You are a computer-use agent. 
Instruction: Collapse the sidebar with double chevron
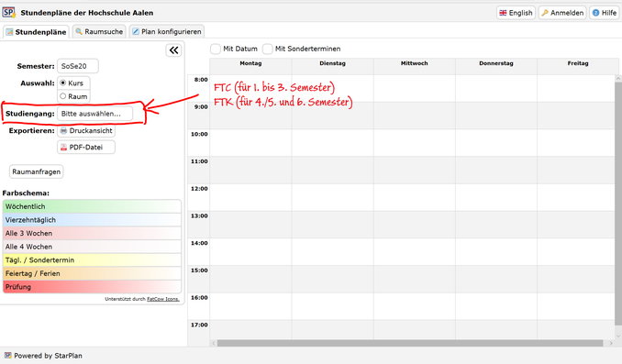pyautogui.click(x=173, y=50)
